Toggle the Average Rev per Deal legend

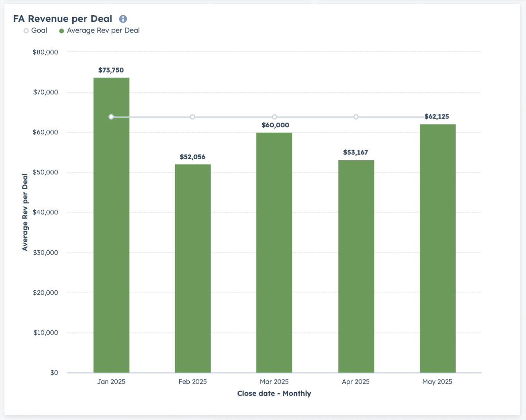point(99,30)
